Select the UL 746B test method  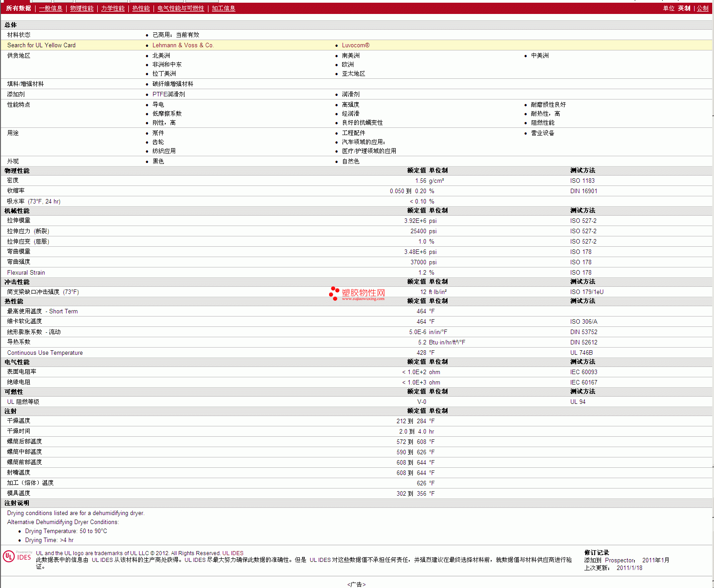click(581, 353)
